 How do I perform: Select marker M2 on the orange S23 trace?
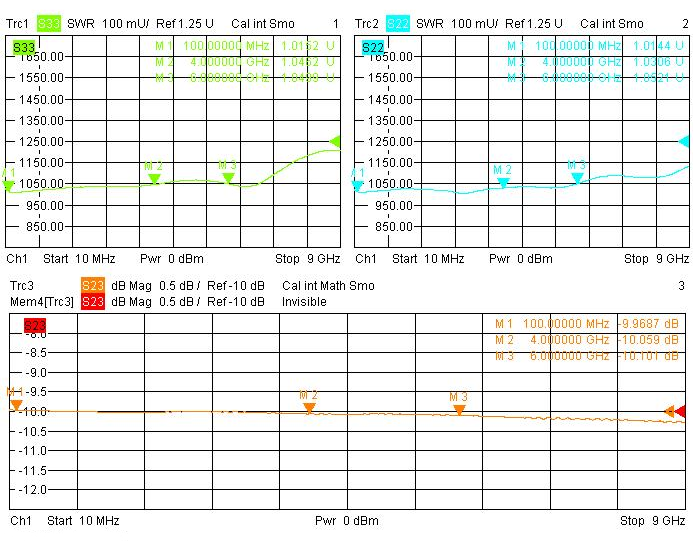(309, 406)
